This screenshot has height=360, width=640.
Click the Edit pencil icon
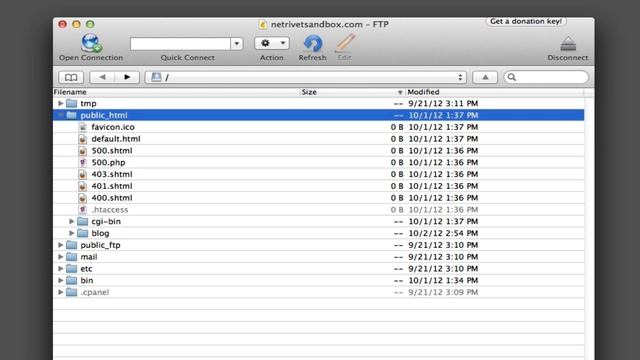coord(345,43)
